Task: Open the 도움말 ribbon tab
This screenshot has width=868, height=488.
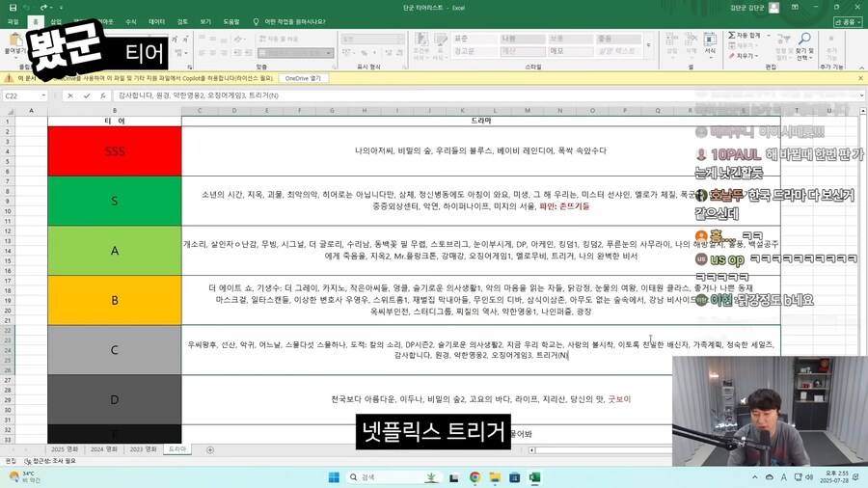Action: pos(231,21)
